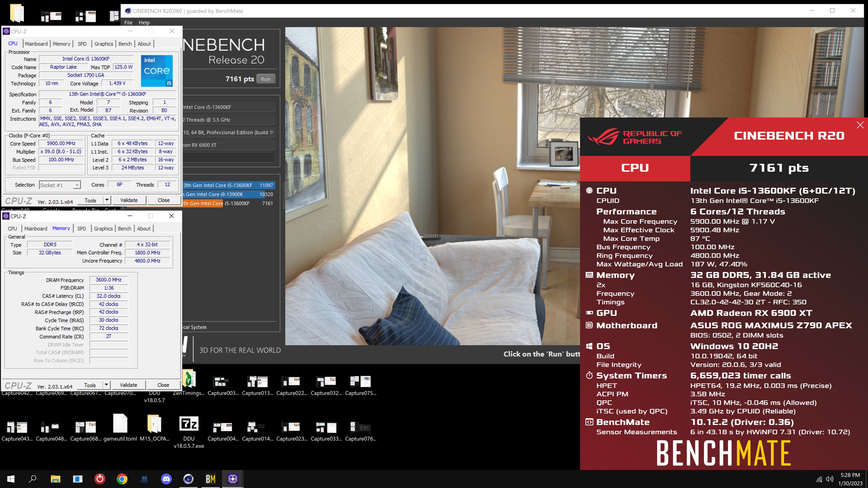Click DRAM Frequency 3600.0 MHz value
Image resolution: width=868 pixels, height=488 pixels.
tap(108, 279)
